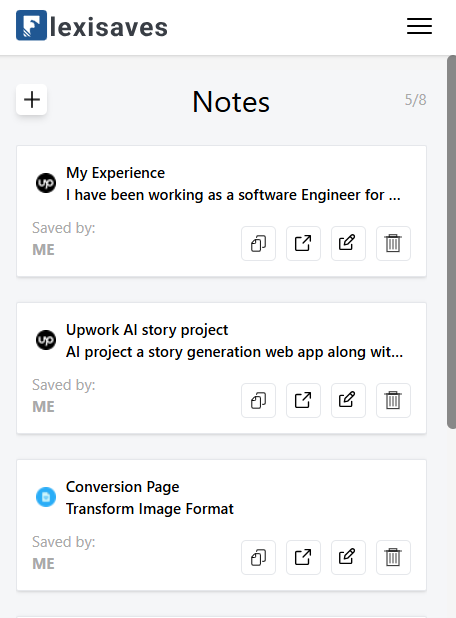Edit the Upwork AI story project note
This screenshot has width=456, height=618.
point(348,400)
